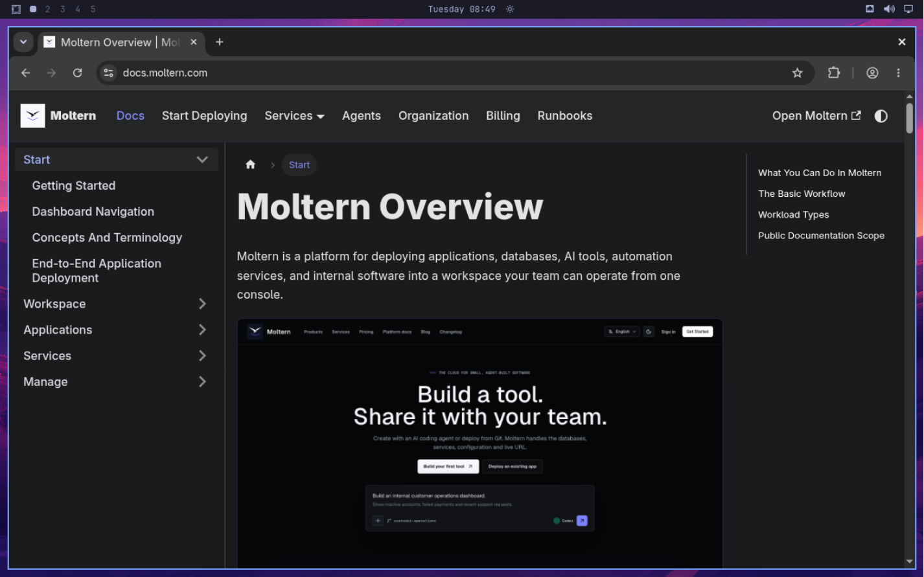
Task: Expand the Services sidebar section chevron
Action: [202, 356]
